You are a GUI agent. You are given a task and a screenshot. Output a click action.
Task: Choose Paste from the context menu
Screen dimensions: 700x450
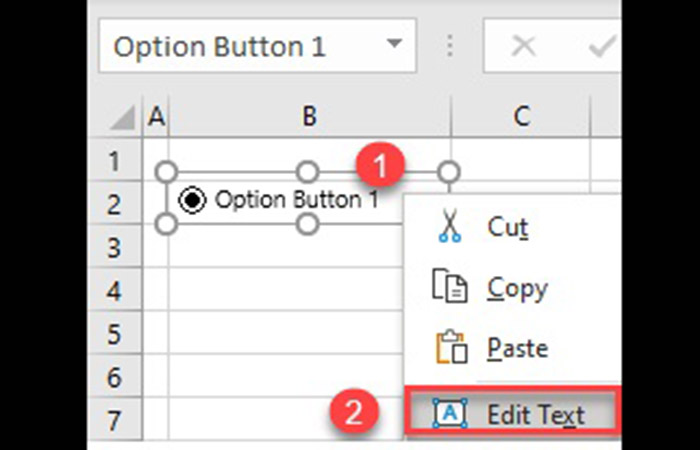point(517,348)
